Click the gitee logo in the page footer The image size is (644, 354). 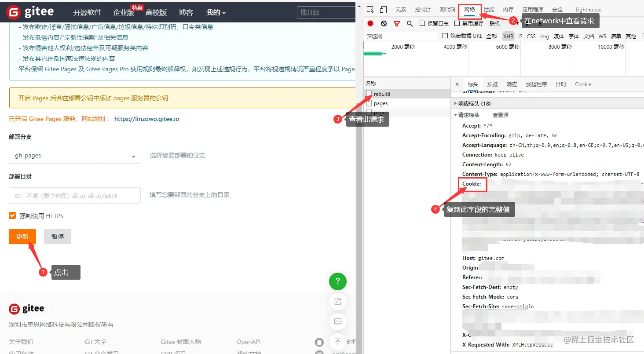tap(26, 309)
